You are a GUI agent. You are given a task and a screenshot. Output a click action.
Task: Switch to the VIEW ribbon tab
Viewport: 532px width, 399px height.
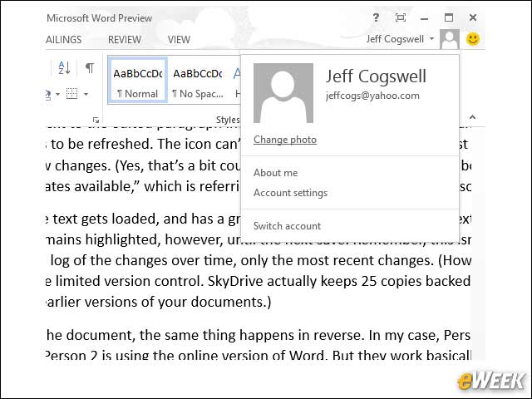[x=179, y=40]
